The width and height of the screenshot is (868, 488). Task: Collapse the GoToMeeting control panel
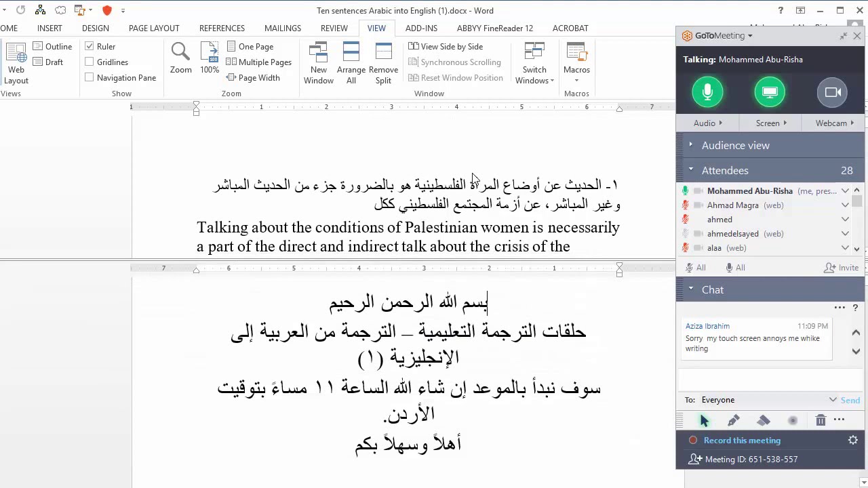(x=843, y=36)
